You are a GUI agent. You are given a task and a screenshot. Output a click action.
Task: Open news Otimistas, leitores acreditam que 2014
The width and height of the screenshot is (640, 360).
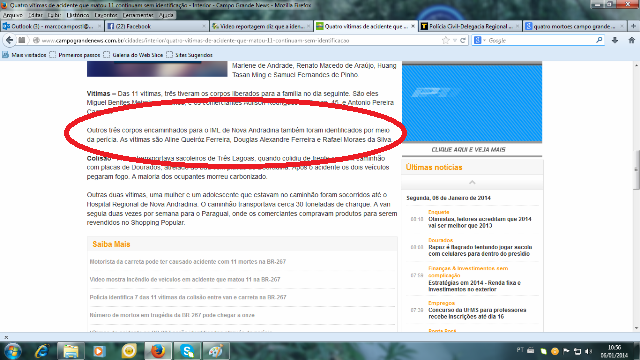click(x=480, y=222)
